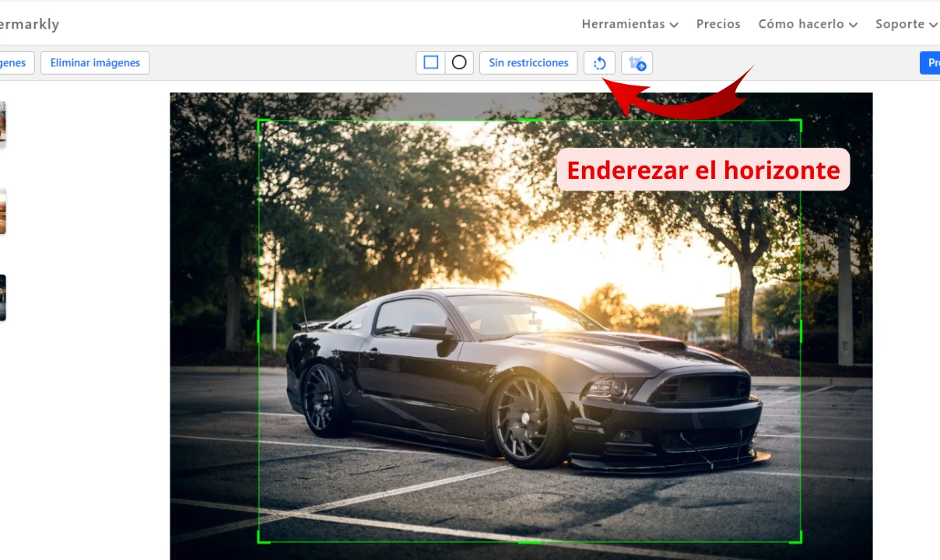Click the bottom-right green crop corner handle
Image resolution: width=940 pixels, height=560 pixels.
click(799, 541)
